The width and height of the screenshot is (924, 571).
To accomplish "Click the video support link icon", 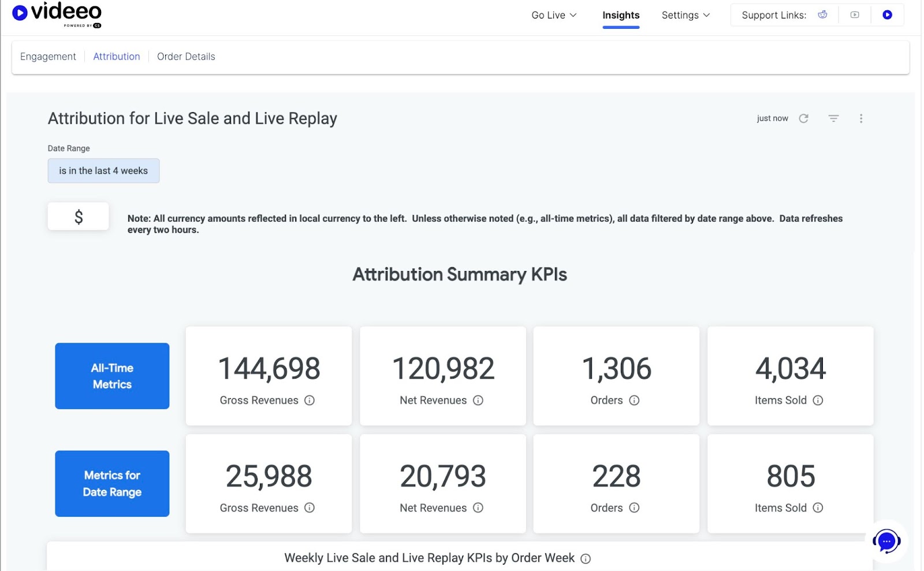I will coord(855,15).
